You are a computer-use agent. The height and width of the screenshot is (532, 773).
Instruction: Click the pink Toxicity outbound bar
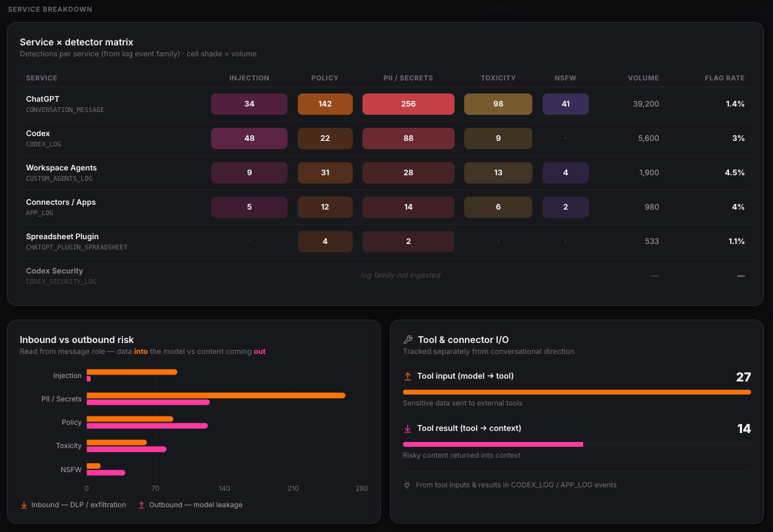127,450
